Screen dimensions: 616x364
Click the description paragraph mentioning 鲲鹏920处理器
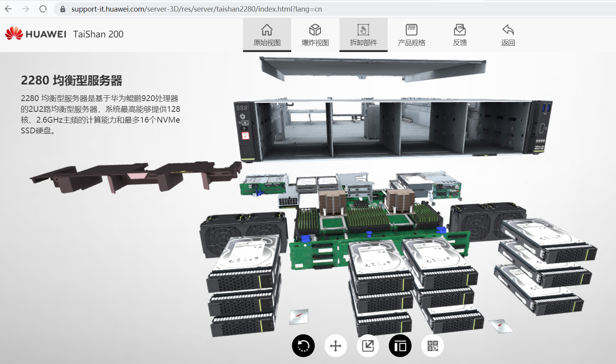tap(100, 115)
